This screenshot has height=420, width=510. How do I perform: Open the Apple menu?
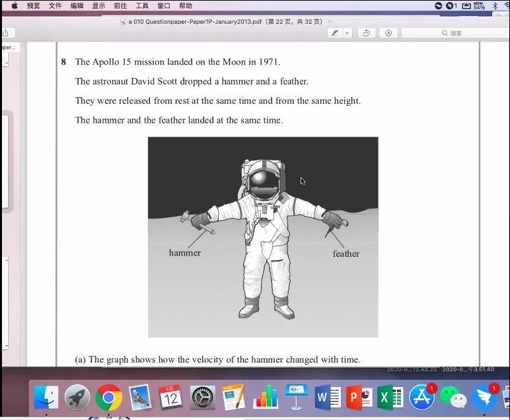coord(15,6)
